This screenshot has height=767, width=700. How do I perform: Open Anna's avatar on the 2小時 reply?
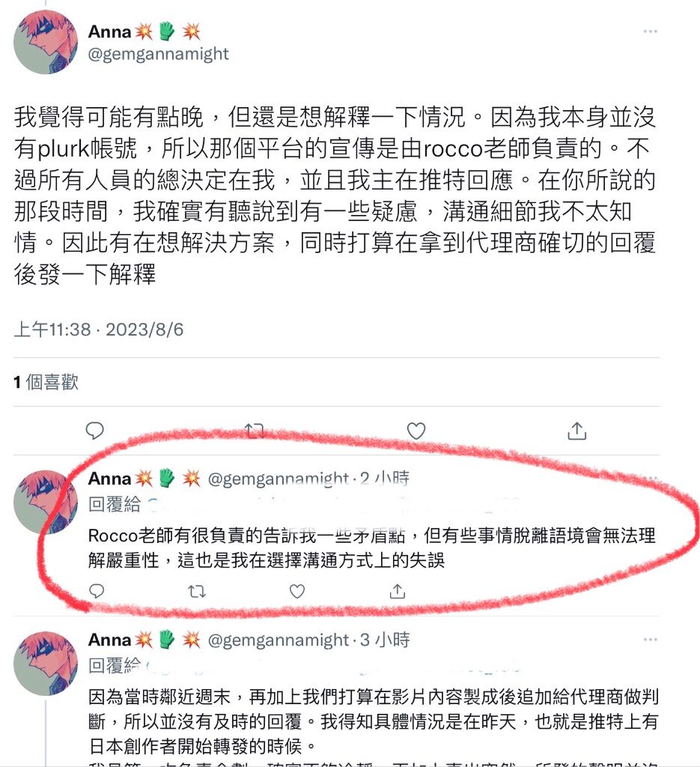click(46, 503)
